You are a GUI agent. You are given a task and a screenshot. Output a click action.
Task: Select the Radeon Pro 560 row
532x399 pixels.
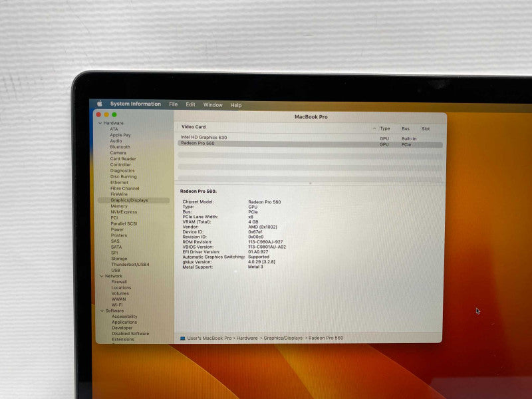click(310, 144)
